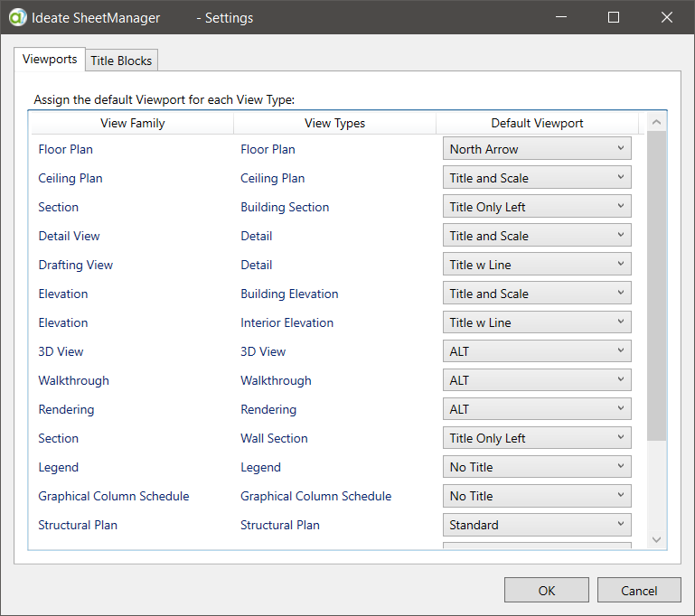The width and height of the screenshot is (695, 616).
Task: Click the scroll up arrow in list
Action: (x=656, y=122)
